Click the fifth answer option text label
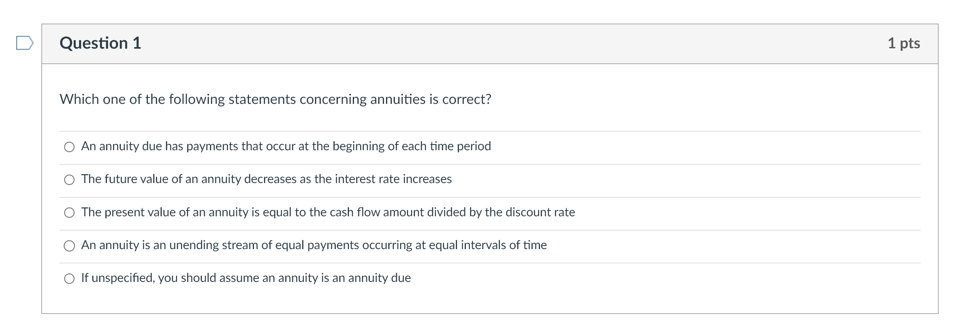 (x=246, y=278)
